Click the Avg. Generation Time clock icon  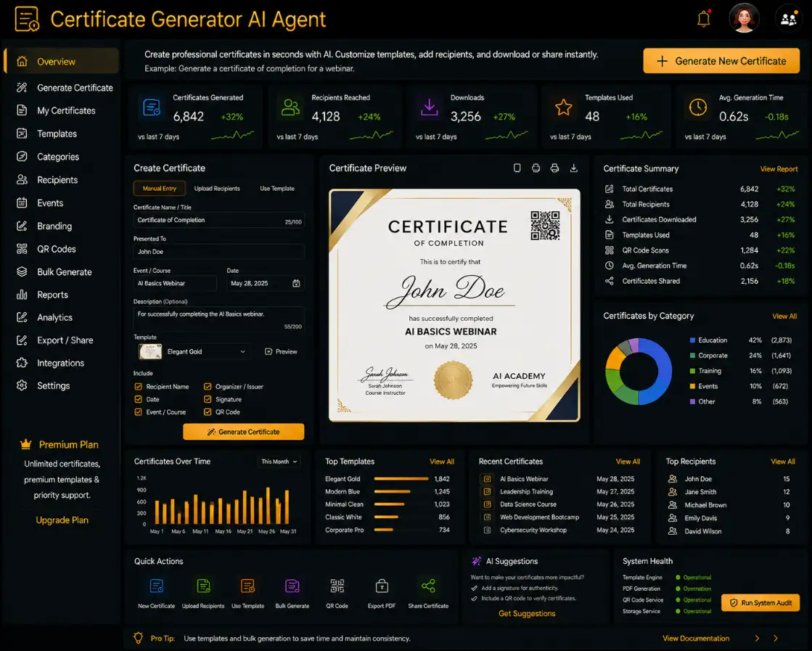click(x=697, y=107)
